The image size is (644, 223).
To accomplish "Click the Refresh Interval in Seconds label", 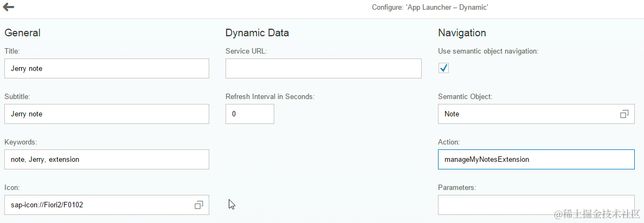I will (x=270, y=97).
